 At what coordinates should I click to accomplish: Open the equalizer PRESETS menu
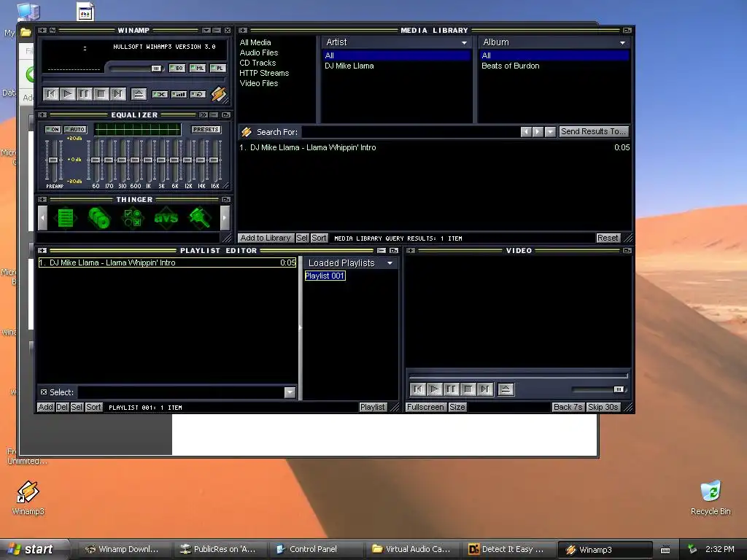coord(206,130)
